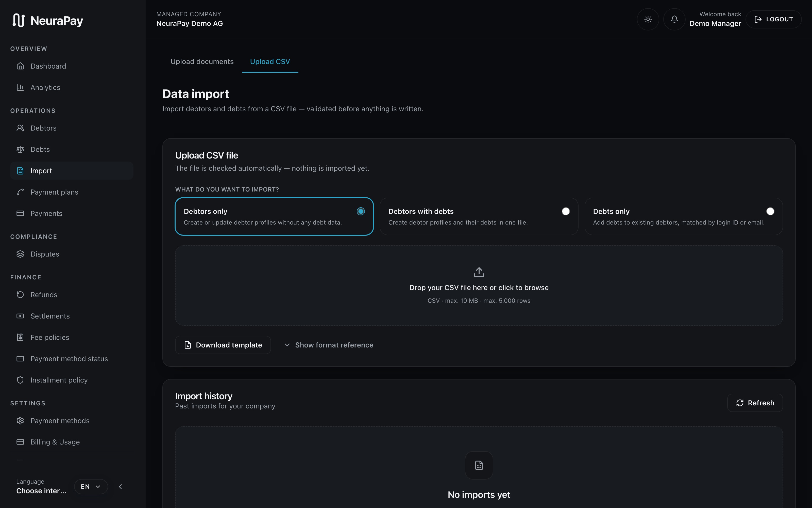Open Payments from the sidebar

click(72, 213)
